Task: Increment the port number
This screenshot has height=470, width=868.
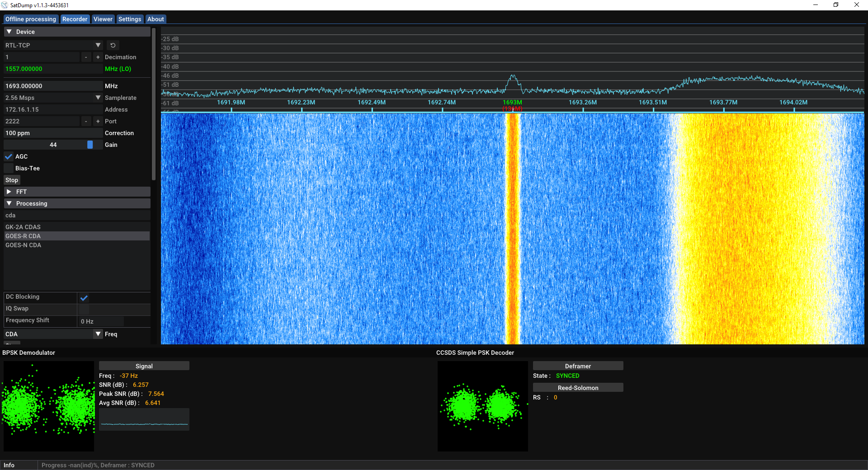Action: (98, 121)
